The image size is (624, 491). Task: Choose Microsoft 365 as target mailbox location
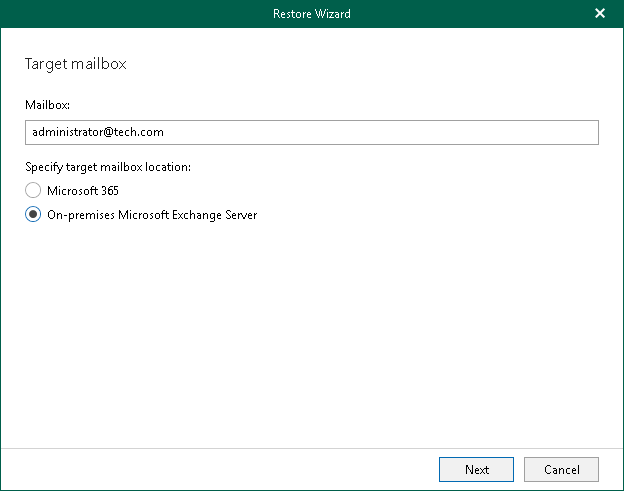[33, 190]
